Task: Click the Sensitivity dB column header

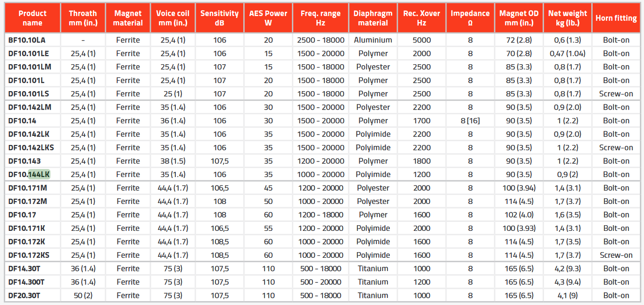Action: [220, 18]
